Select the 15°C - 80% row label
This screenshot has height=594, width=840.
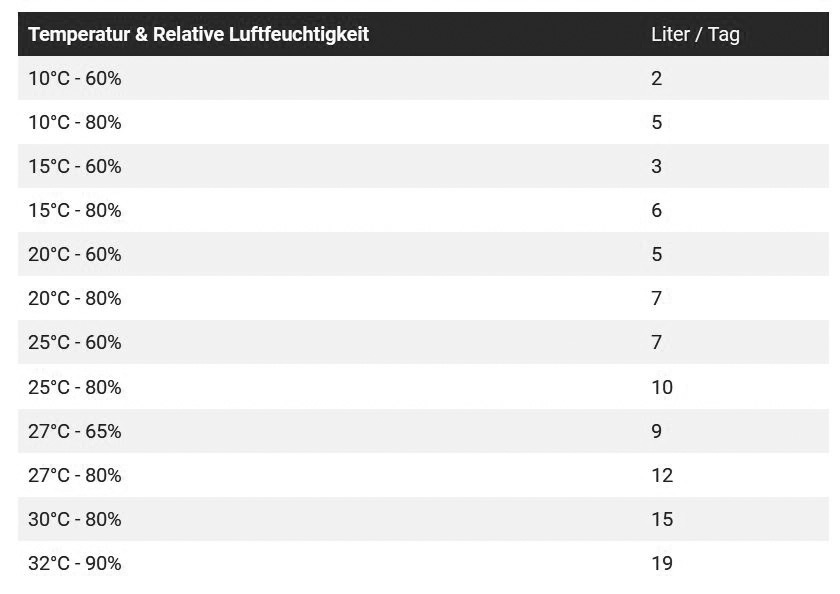(74, 210)
